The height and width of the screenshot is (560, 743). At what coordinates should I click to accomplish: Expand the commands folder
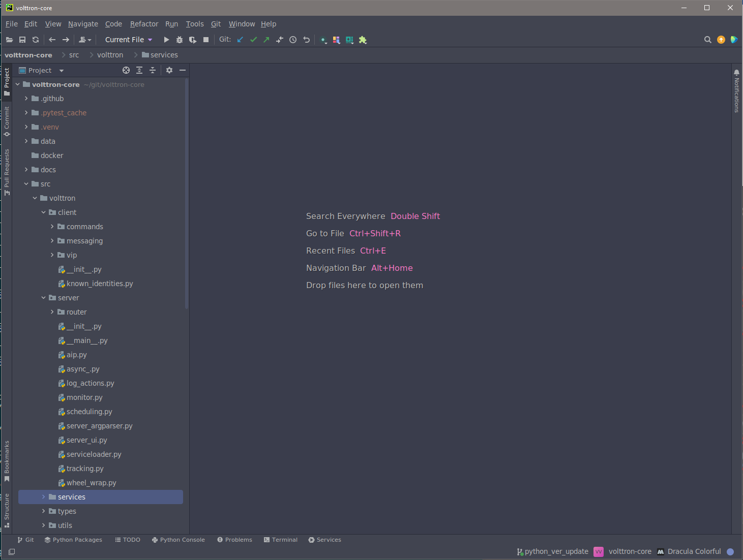point(52,227)
